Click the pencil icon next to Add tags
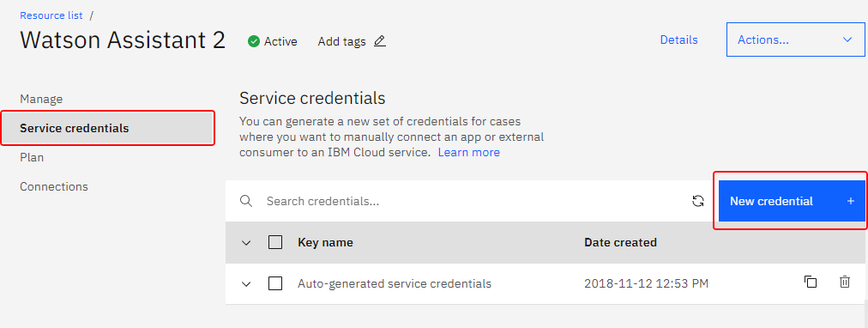This screenshot has height=328, width=868. [x=379, y=41]
